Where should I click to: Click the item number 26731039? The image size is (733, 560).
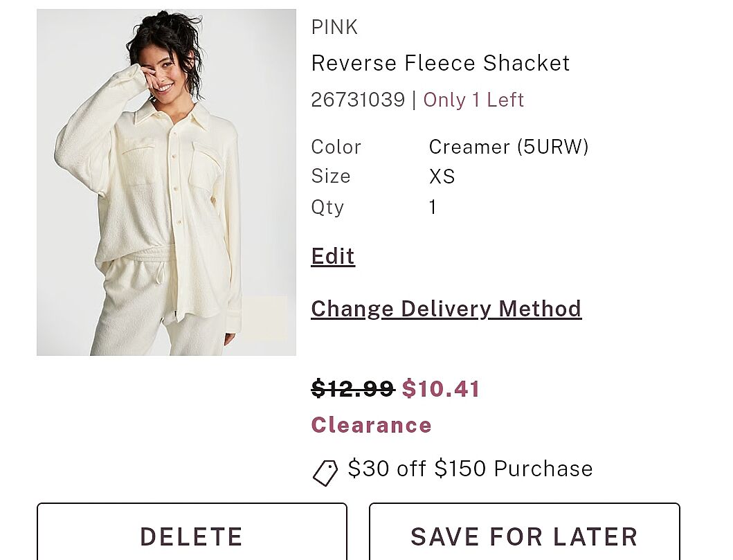pos(358,100)
